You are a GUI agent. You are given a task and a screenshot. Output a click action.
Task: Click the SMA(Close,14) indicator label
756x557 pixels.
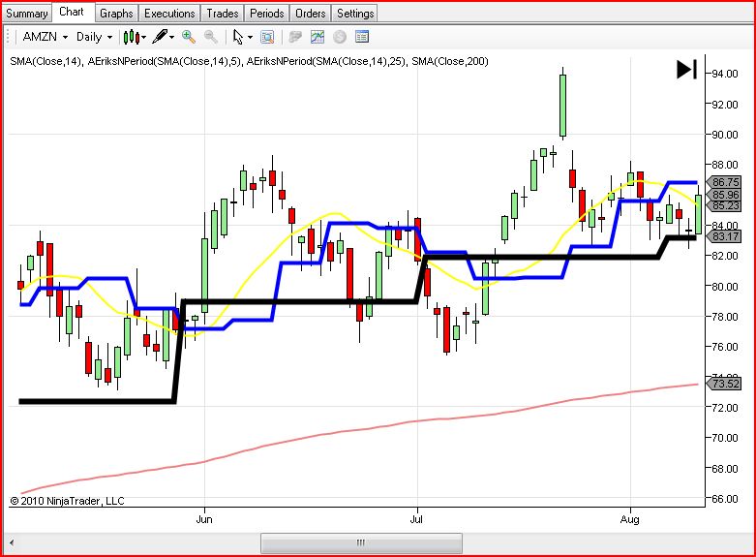[x=45, y=61]
